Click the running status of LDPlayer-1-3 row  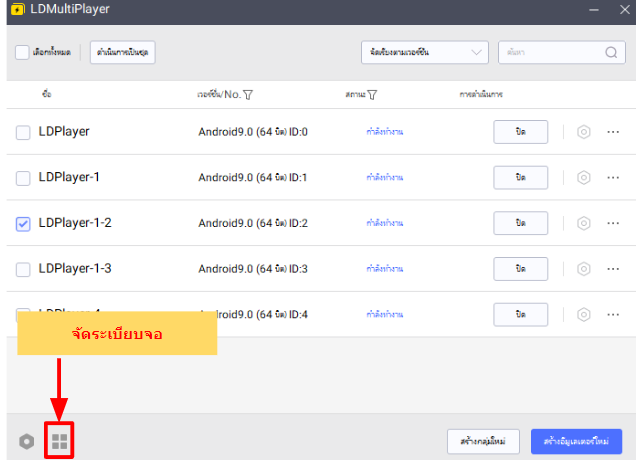tap(385, 269)
